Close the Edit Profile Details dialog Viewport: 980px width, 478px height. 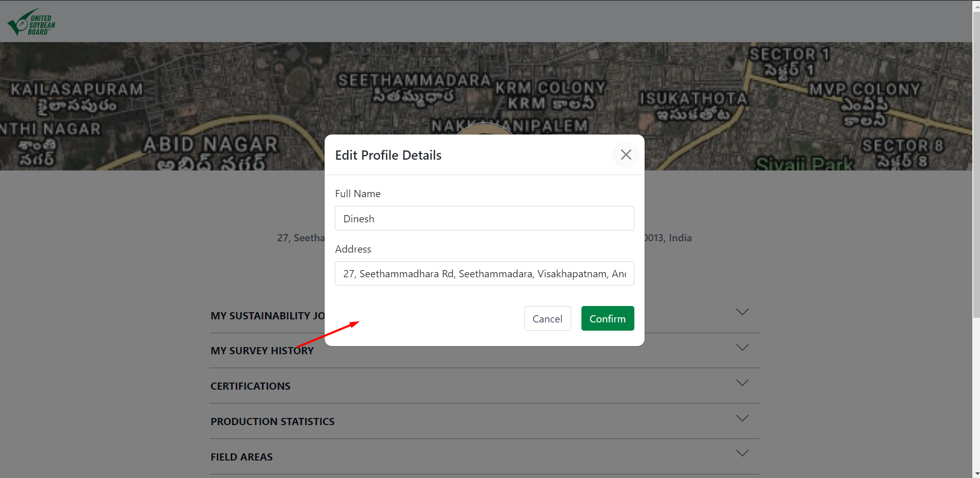coord(625,155)
